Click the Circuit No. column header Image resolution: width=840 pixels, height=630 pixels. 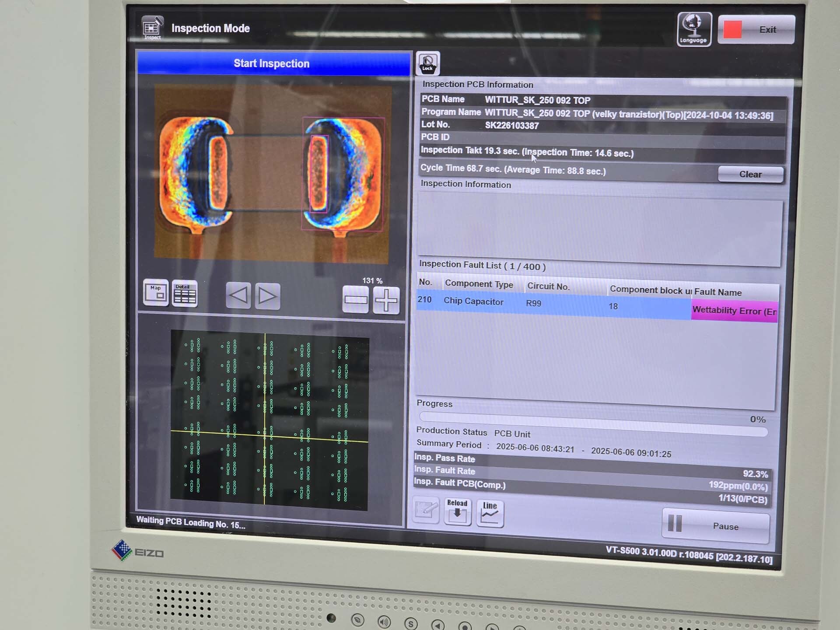pyautogui.click(x=549, y=286)
